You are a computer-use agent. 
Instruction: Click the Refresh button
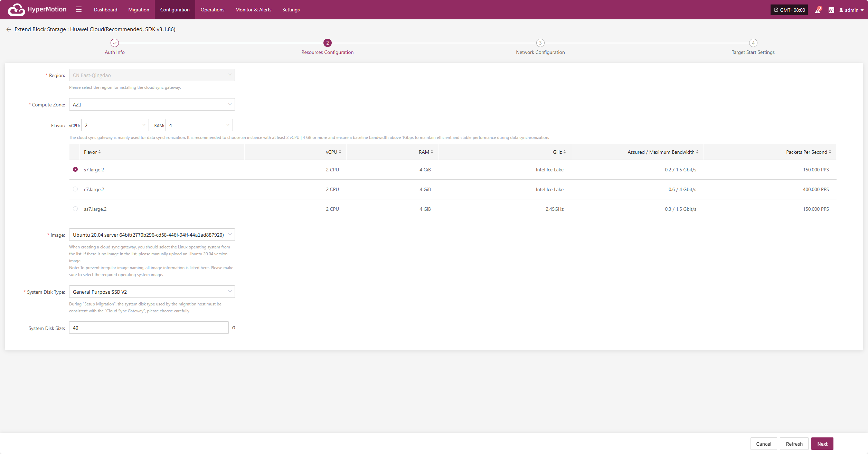coord(794,444)
